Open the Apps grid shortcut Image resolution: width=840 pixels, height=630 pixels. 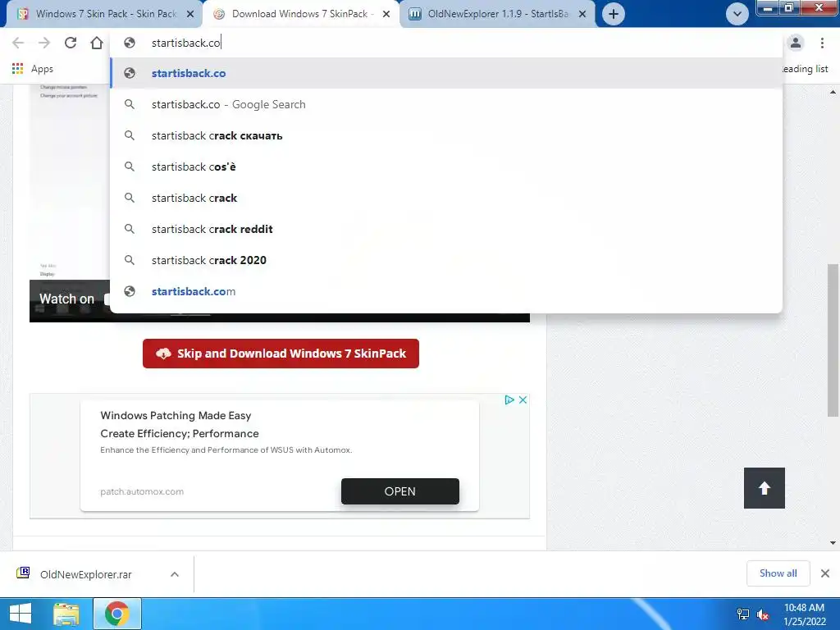(32, 69)
